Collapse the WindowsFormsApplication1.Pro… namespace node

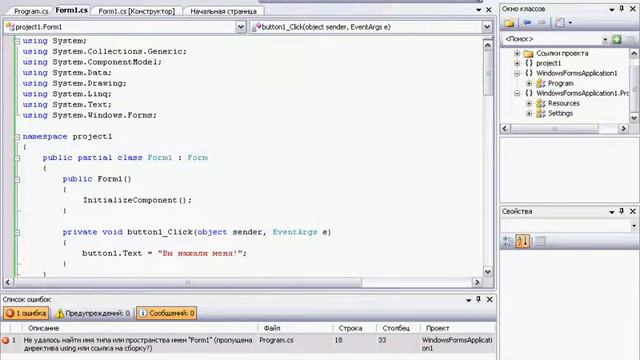517,93
